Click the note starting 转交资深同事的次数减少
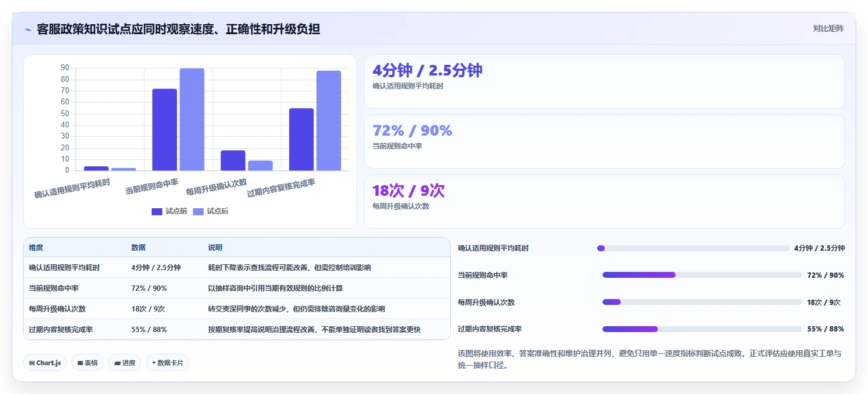 tap(297, 309)
